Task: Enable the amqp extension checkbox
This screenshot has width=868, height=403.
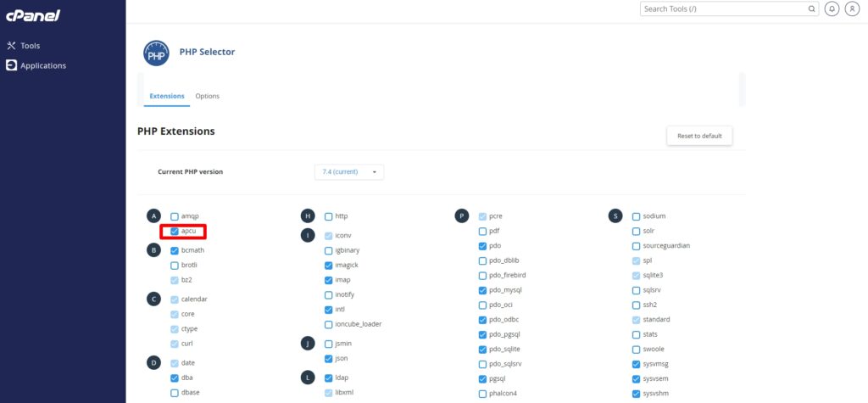Action: pos(175,216)
